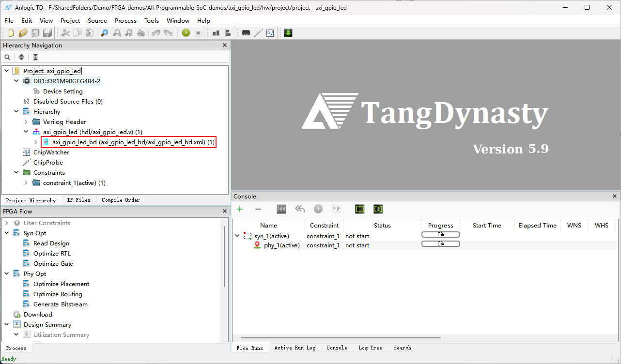621x364 pixels.
Task: Expand the User Constraints flow item
Action: click(x=7, y=223)
